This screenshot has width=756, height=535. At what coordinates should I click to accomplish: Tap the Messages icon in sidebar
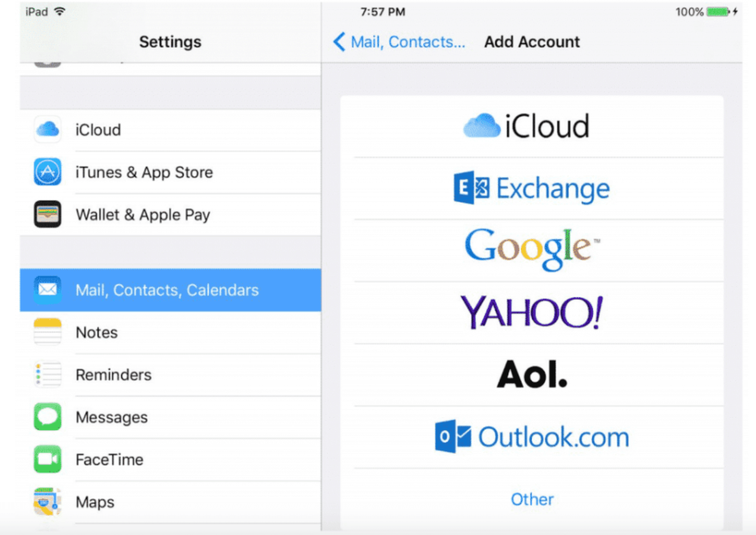pos(47,417)
